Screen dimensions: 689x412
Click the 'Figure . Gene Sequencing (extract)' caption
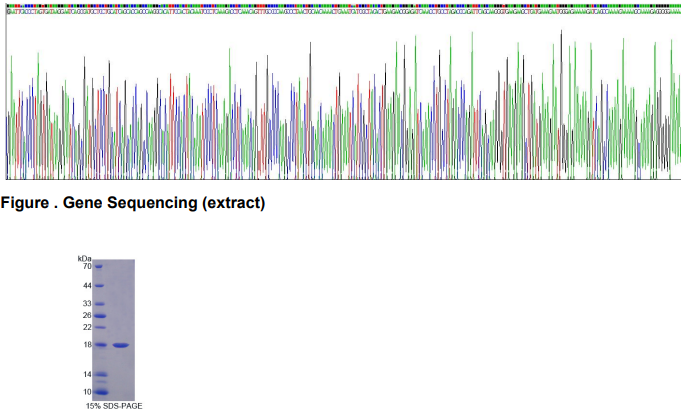click(x=133, y=203)
